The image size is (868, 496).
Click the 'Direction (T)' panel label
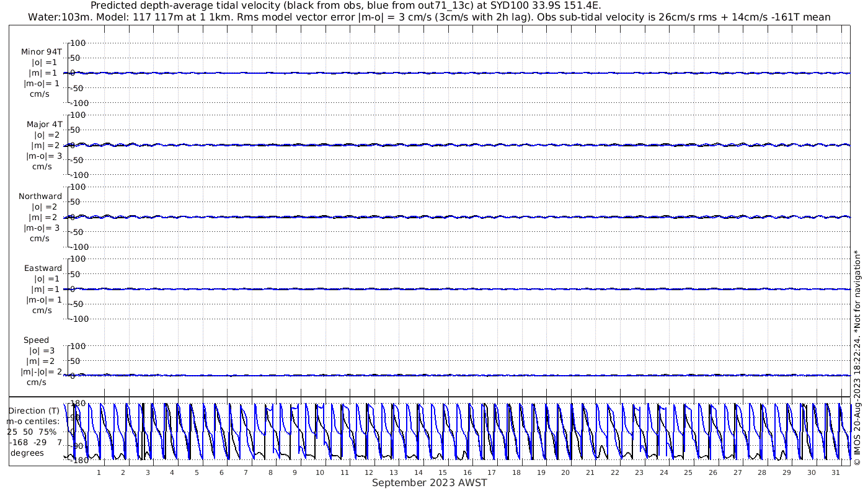click(x=35, y=411)
